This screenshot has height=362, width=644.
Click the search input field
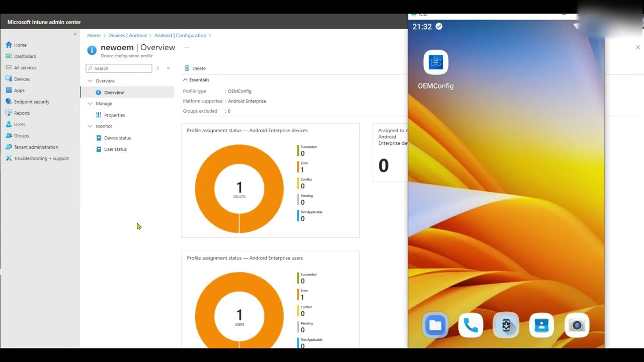click(x=119, y=68)
